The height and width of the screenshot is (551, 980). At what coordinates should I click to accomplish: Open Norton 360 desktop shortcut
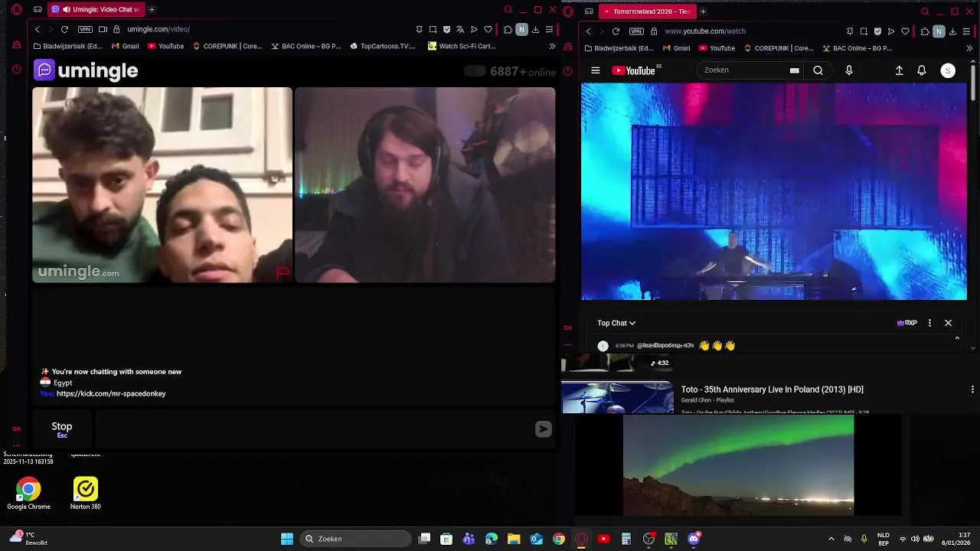click(x=85, y=494)
